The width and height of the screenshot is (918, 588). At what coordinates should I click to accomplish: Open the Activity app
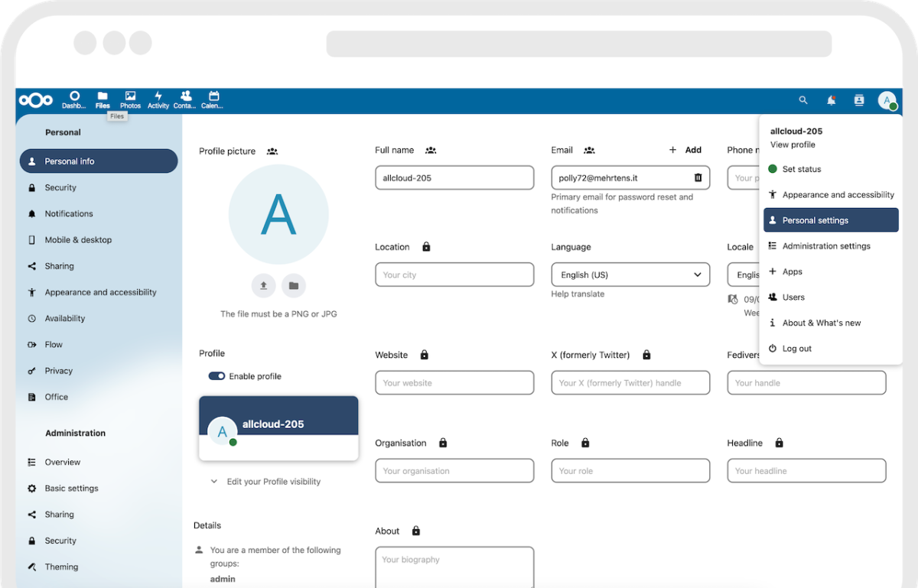(158, 100)
